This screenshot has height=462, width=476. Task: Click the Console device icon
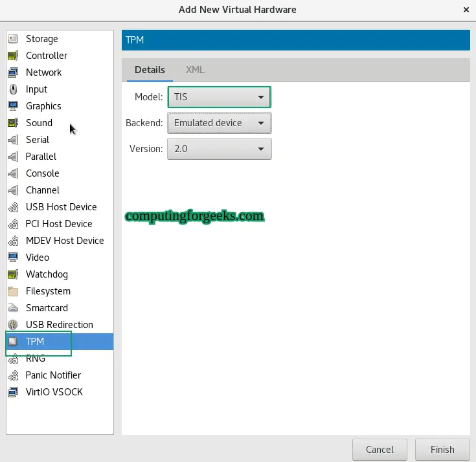13,173
